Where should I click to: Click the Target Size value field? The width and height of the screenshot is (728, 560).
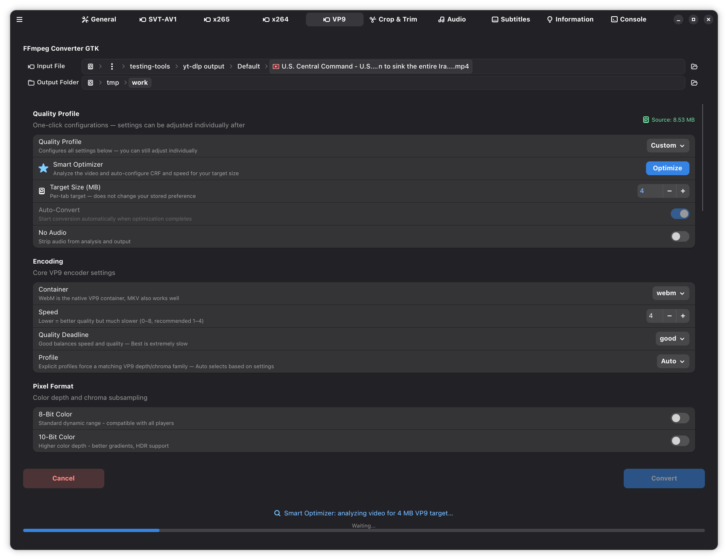tap(650, 191)
